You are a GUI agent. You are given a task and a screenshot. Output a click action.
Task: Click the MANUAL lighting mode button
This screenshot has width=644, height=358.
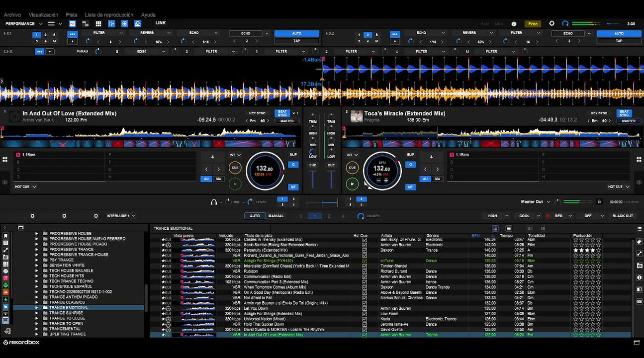click(276, 216)
